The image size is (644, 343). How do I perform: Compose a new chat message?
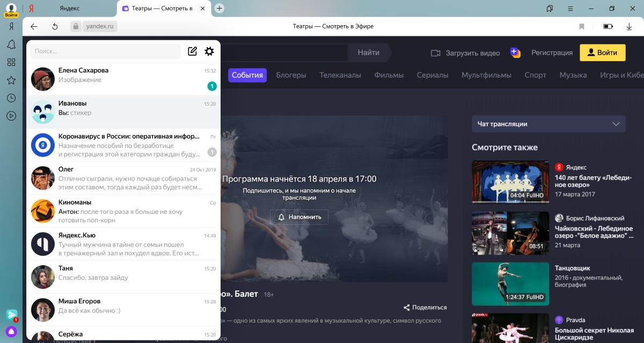tap(192, 51)
